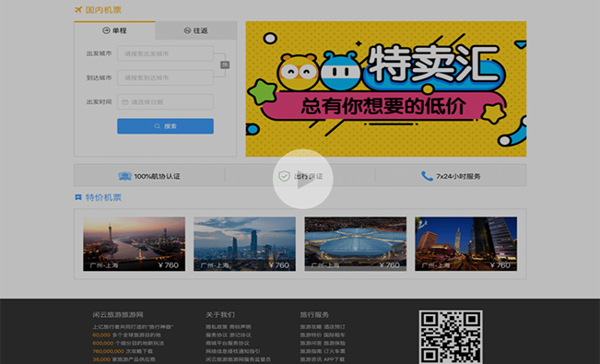Focus the 到达城市 arrival city field
Image resolution: width=600 pixels, height=364 pixels.
tap(165, 77)
